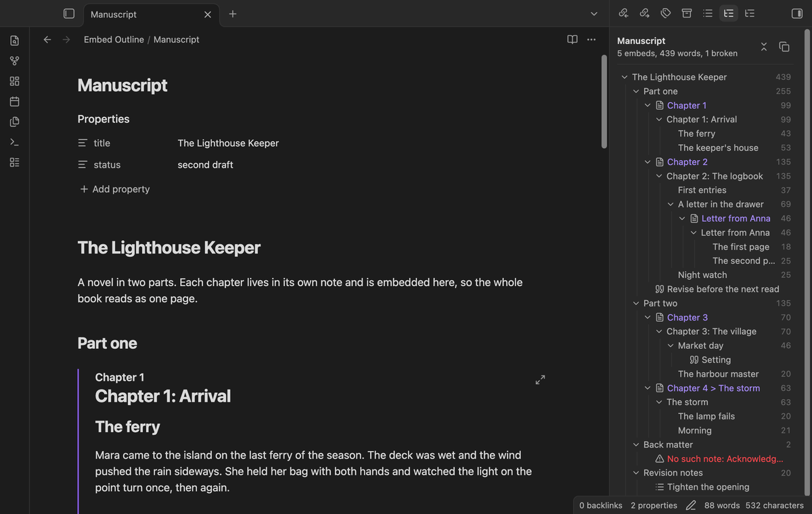The height and width of the screenshot is (514, 812).
Task: Jump to The harbour master in outline
Action: 718,374
